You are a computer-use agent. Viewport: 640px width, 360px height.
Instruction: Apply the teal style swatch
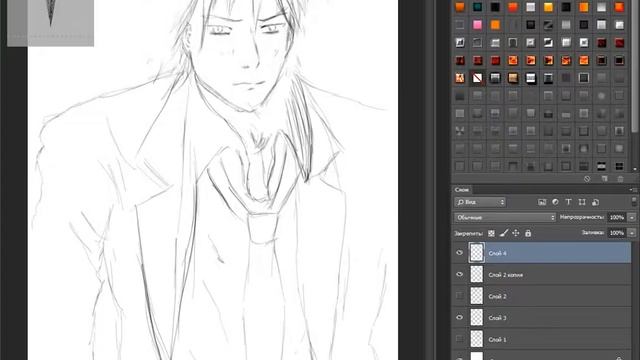click(x=477, y=7)
